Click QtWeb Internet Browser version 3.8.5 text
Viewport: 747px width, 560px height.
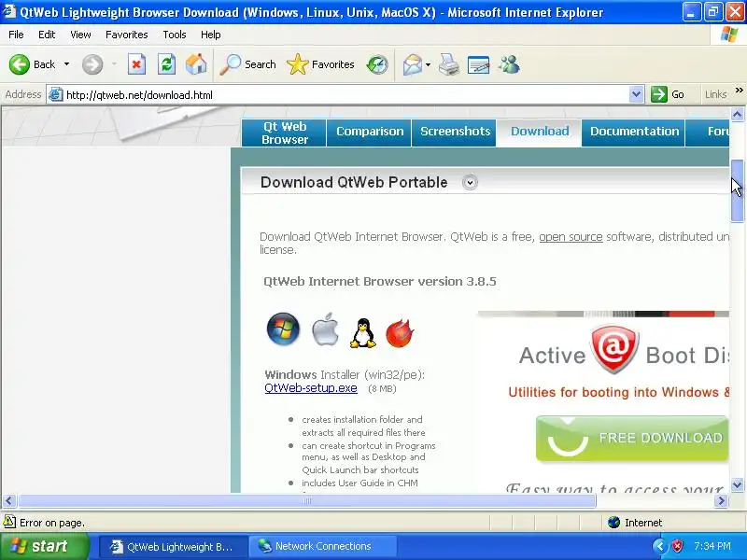380,282
